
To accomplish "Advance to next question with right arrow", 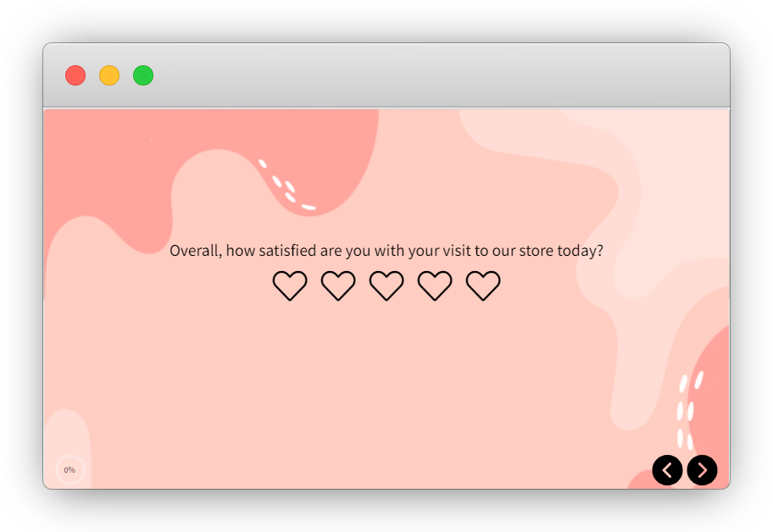I will pyautogui.click(x=702, y=470).
